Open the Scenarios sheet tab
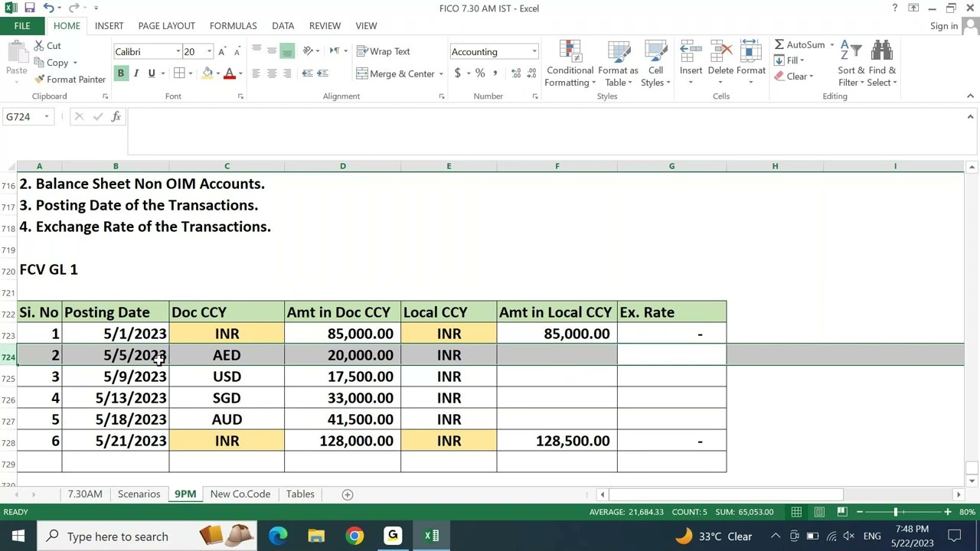This screenshot has width=980, height=551. (x=139, y=494)
